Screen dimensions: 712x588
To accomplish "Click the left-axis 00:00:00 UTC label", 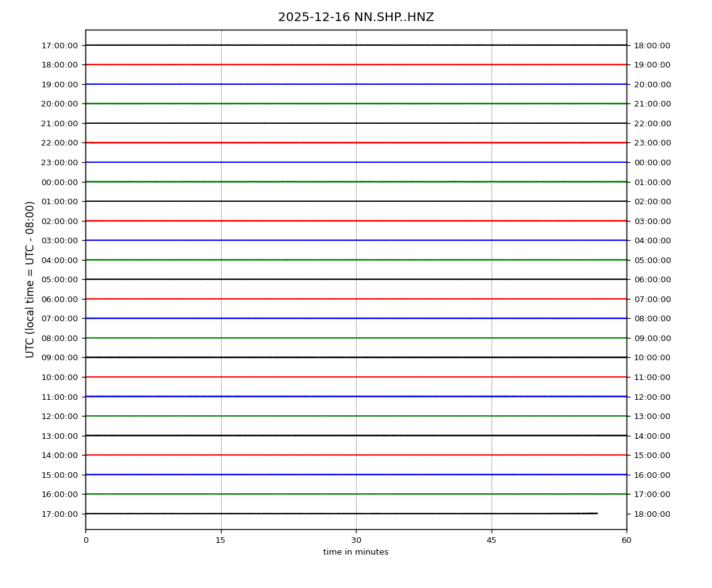I will click(59, 182).
